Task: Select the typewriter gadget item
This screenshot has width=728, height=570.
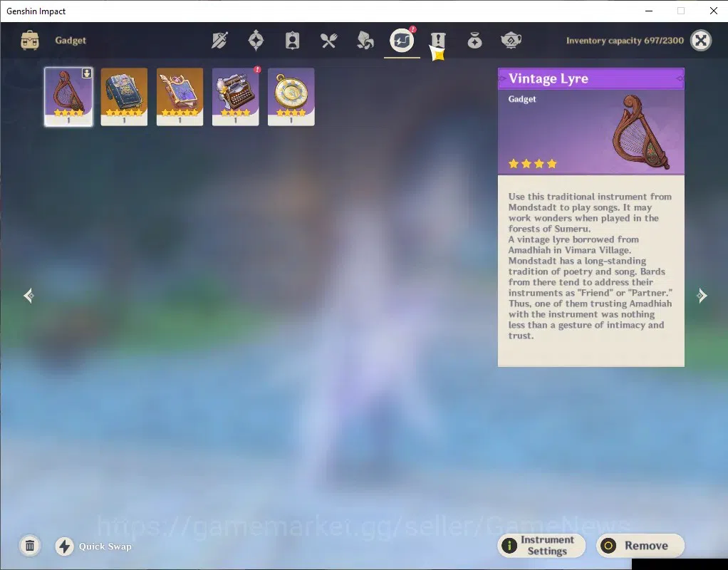Action: (235, 97)
